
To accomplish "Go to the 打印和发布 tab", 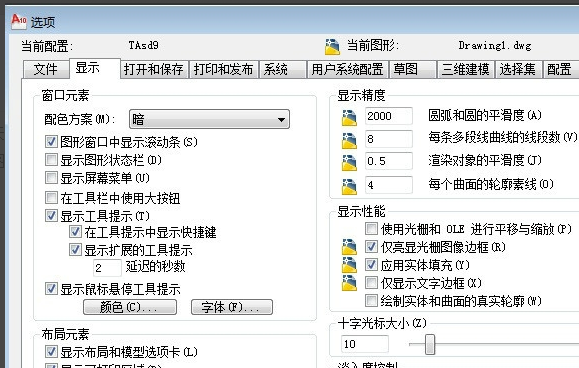I will coord(224,69).
